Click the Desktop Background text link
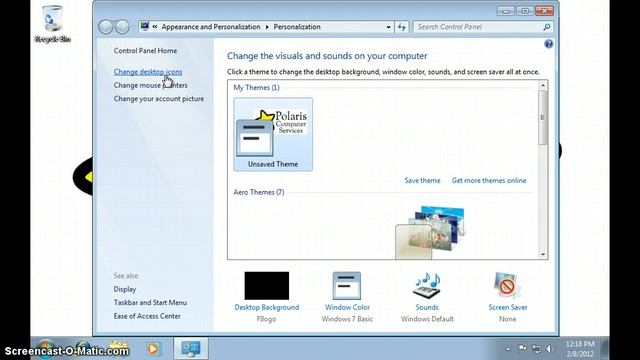Screen dimensions: 640x360 tap(267, 307)
